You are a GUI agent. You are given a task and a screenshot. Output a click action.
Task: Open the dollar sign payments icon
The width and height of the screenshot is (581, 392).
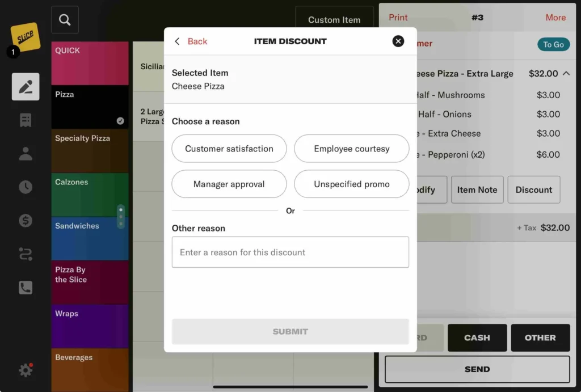(x=26, y=221)
